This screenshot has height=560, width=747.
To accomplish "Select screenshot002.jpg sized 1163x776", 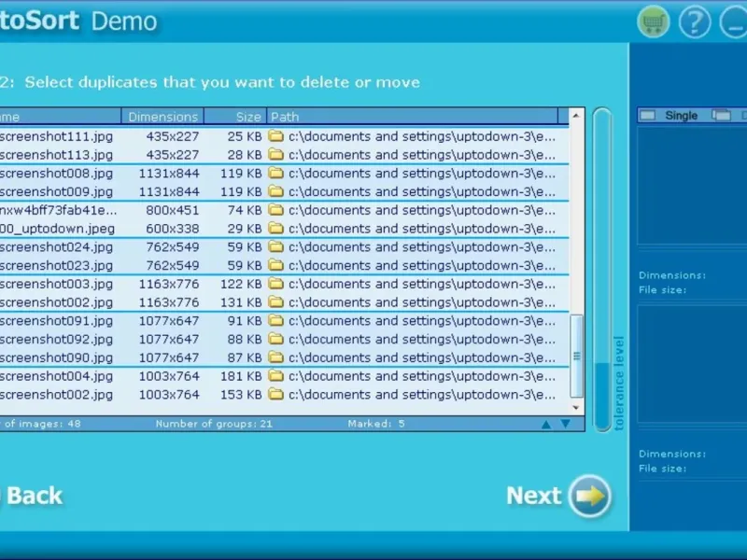I will pyautogui.click(x=56, y=302).
